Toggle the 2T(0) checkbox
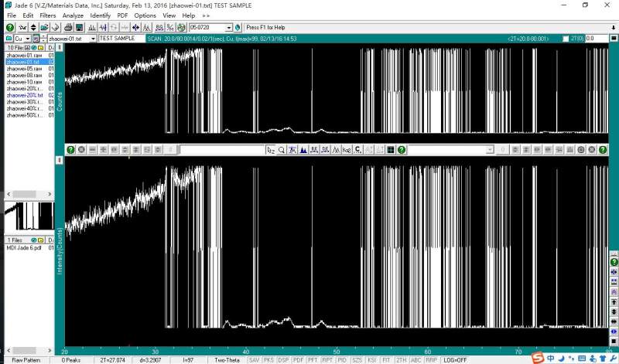This screenshot has width=619, height=364. [566, 39]
